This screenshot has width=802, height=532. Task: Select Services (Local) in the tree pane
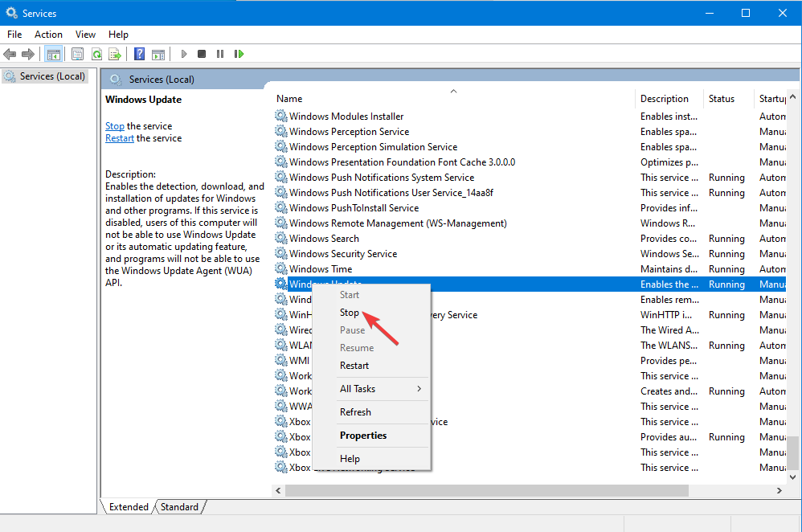[x=45, y=76]
